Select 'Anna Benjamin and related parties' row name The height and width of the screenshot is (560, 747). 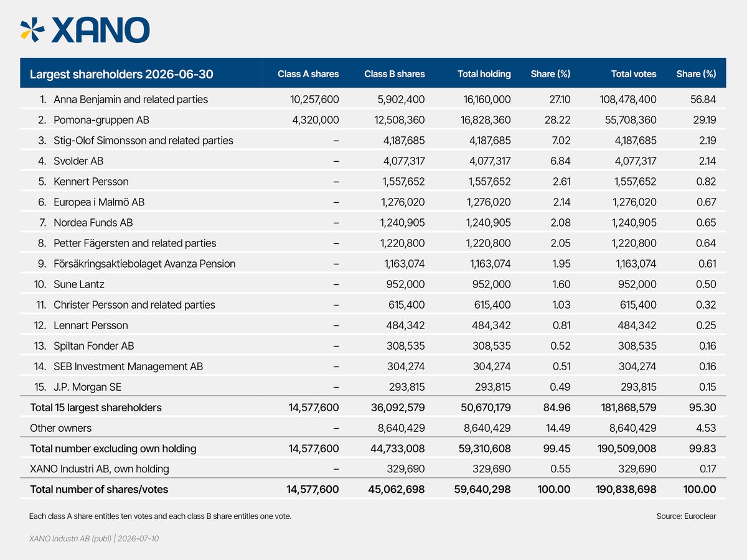131,100
